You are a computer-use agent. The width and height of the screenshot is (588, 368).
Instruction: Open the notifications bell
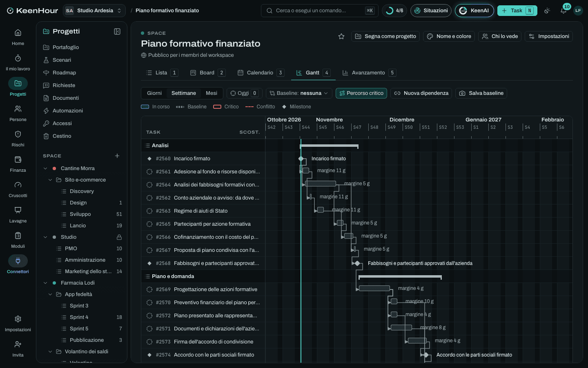tap(563, 11)
